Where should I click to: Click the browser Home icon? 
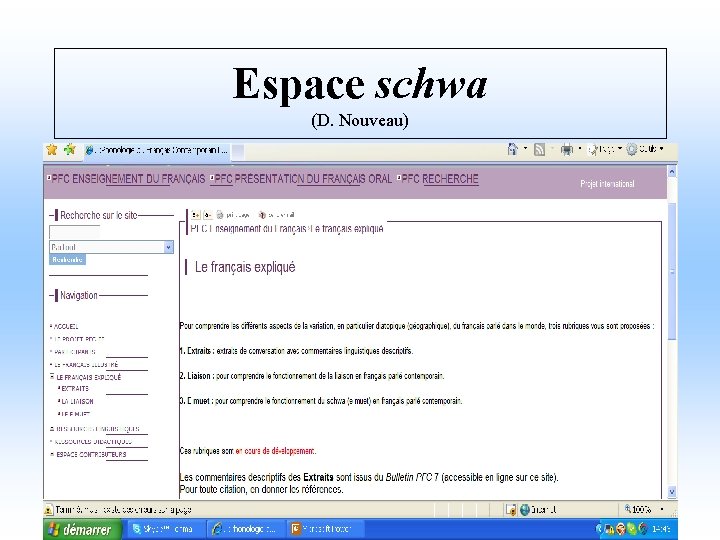tap(512, 149)
